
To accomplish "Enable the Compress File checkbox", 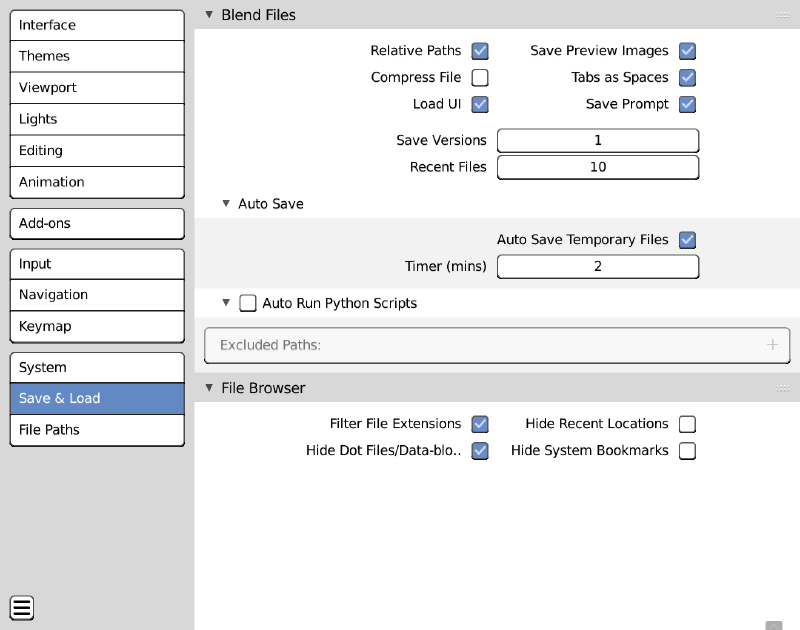I will (480, 78).
